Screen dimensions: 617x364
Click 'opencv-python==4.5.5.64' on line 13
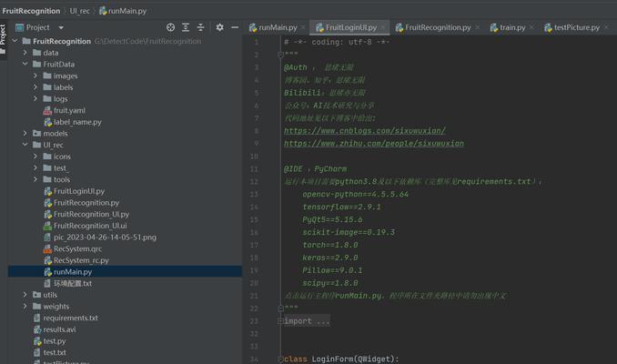click(355, 194)
